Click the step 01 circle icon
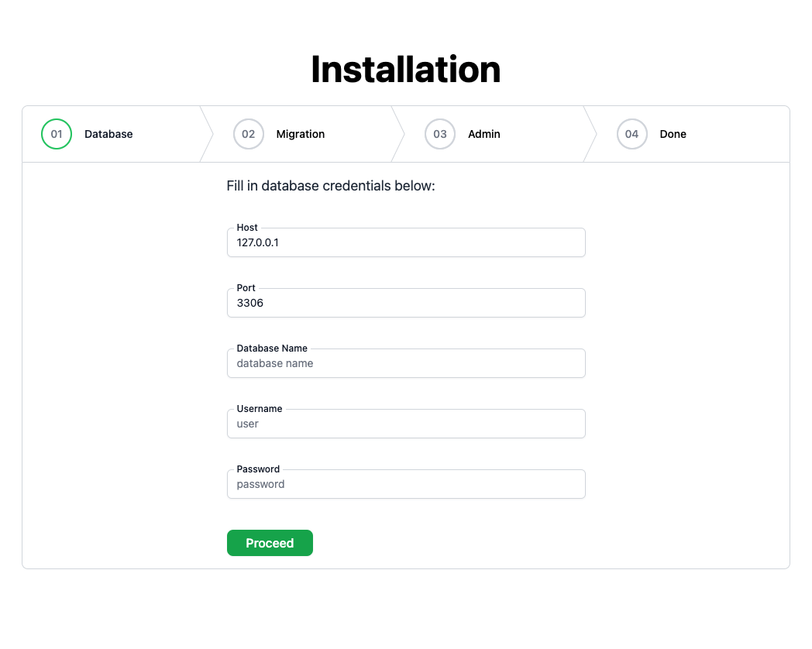This screenshot has height=649, width=812. pyautogui.click(x=56, y=133)
